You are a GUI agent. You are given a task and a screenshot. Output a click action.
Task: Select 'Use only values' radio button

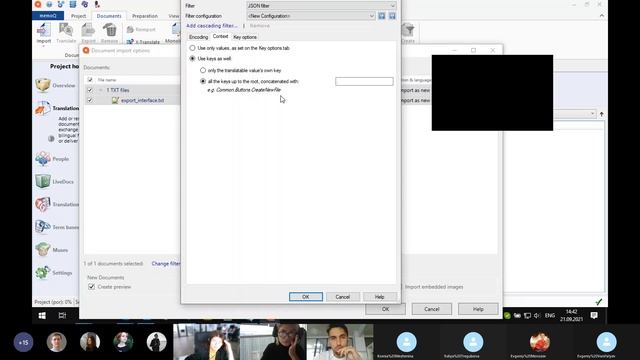tap(192, 48)
